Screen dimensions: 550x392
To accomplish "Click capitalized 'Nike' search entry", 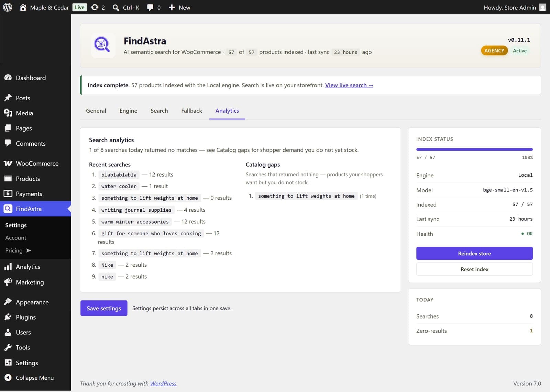I will point(107,265).
